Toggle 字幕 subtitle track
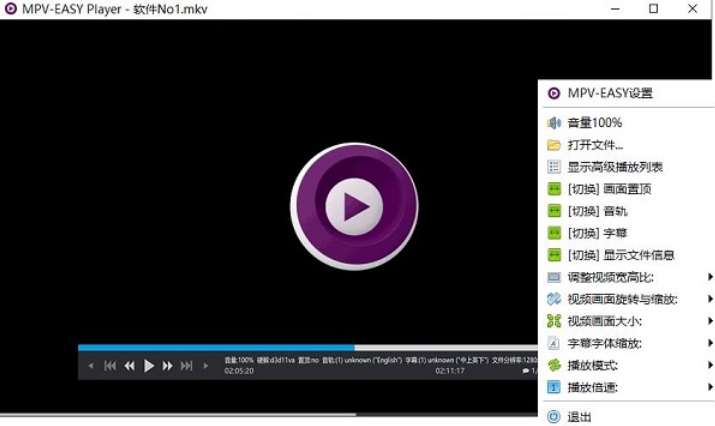 pyautogui.click(x=597, y=233)
